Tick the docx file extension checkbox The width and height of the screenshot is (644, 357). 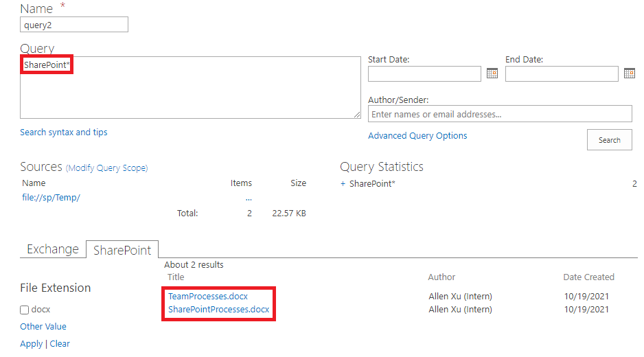25,310
